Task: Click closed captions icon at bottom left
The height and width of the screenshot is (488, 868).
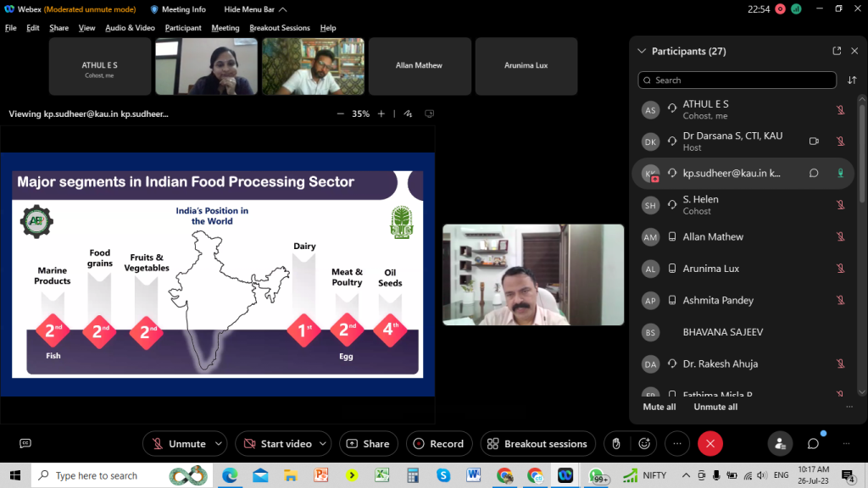Action: pyautogui.click(x=25, y=444)
